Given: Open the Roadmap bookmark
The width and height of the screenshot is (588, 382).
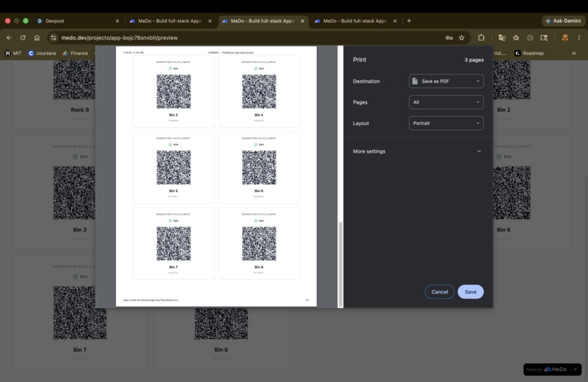Looking at the screenshot, I should coord(529,53).
